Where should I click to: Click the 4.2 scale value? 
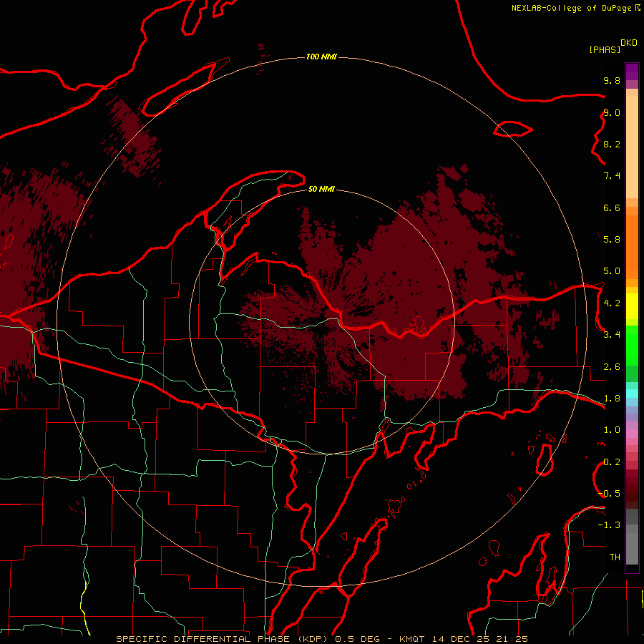[x=612, y=303]
